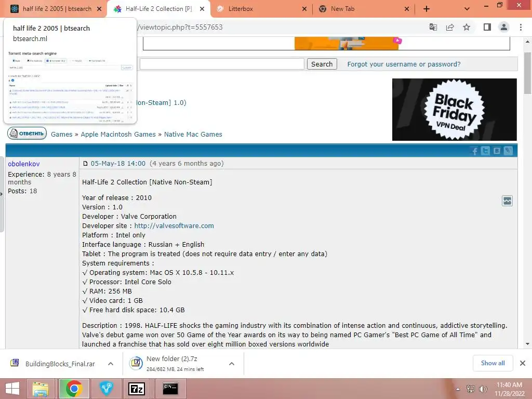
Task: Open File Explorer from the taskbar
Action: [41, 389]
